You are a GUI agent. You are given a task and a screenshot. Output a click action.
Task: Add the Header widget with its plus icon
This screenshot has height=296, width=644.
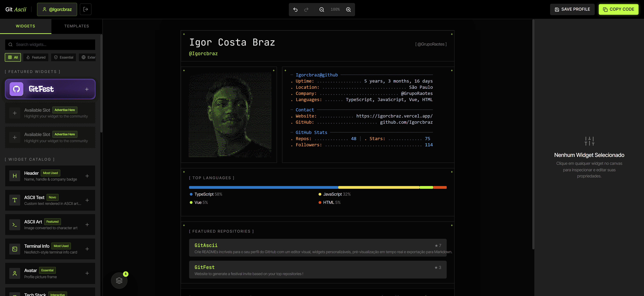click(87, 176)
